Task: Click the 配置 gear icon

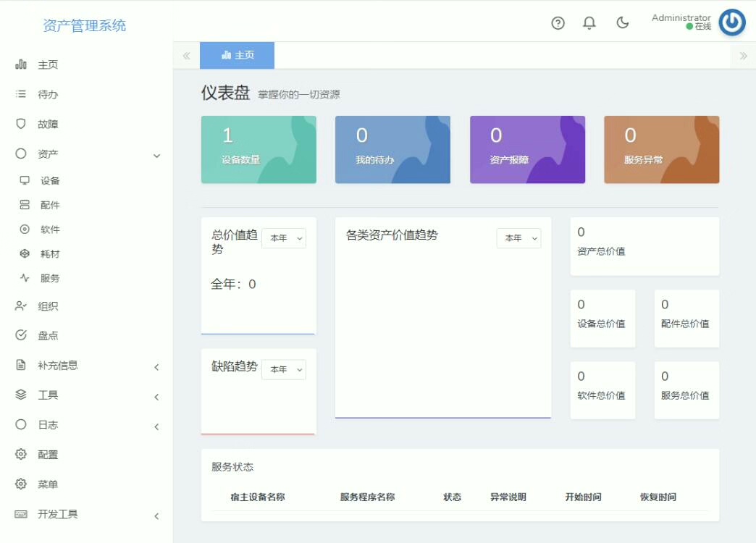Action: [21, 455]
